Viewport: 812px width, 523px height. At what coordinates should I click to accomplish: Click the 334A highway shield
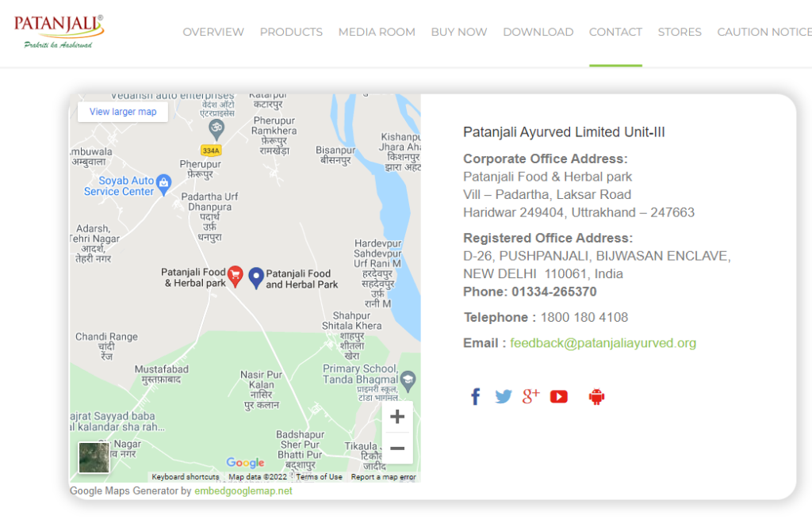[211, 151]
